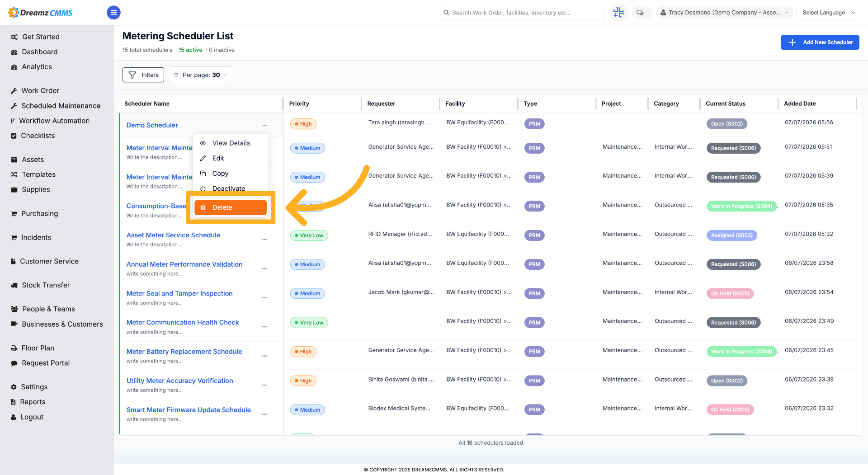The width and height of the screenshot is (868, 475).
Task: Click the Add New Scheduler button
Action: [x=820, y=42]
